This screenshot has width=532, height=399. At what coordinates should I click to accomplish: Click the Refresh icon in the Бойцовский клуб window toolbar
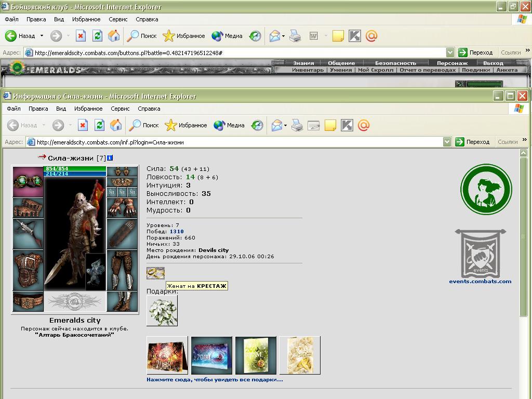97,36
